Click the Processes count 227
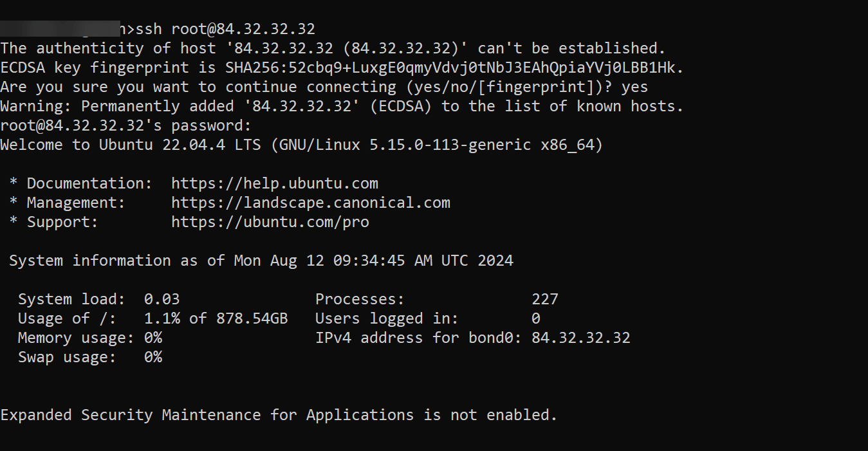 tap(544, 299)
